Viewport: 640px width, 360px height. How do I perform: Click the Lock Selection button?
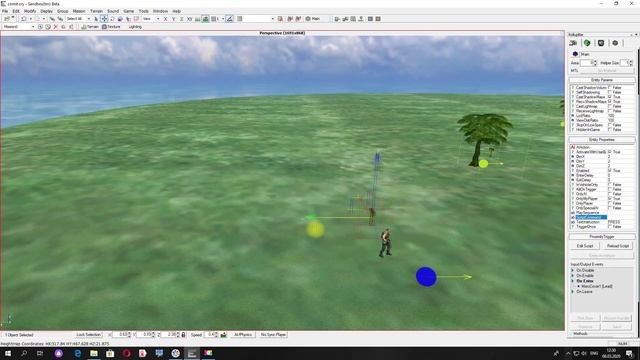tap(88, 335)
